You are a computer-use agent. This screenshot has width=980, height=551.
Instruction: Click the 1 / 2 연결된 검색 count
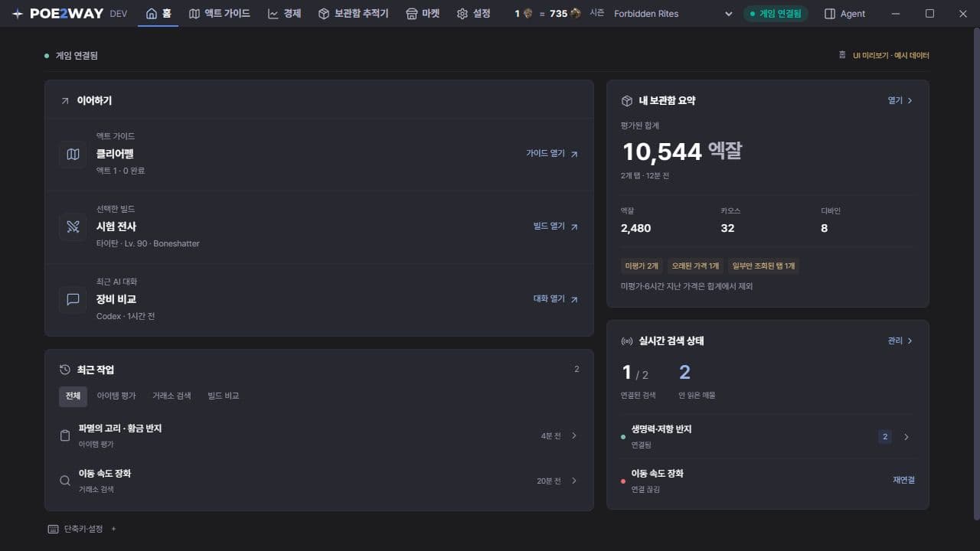[x=635, y=373]
